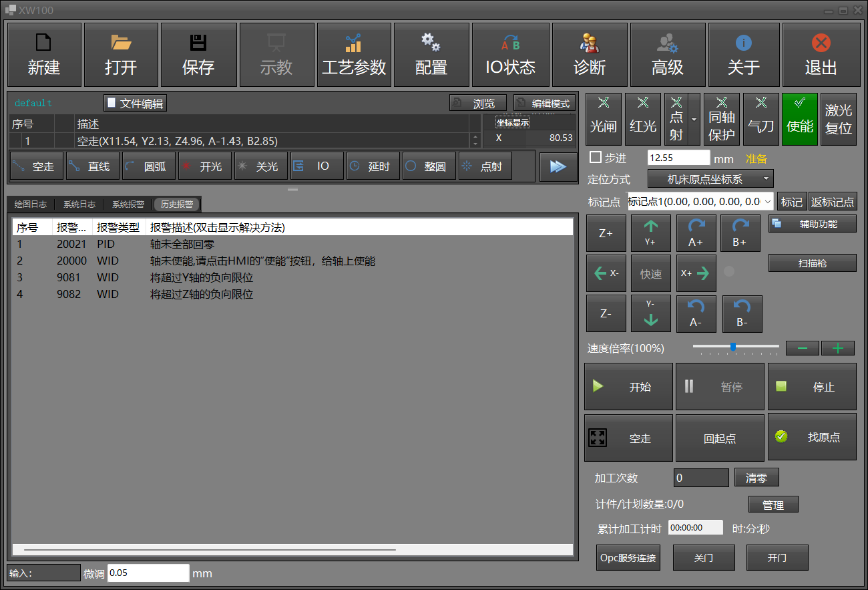Click the fast-forward double arrow button

click(x=558, y=166)
